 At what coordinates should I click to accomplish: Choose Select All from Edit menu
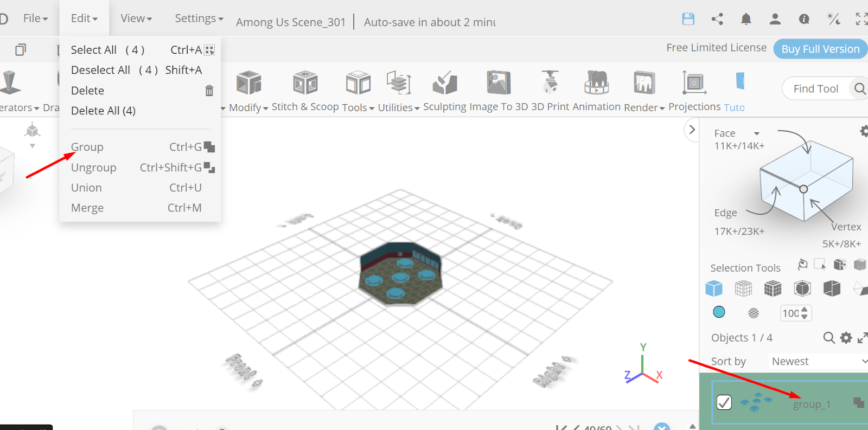140,50
